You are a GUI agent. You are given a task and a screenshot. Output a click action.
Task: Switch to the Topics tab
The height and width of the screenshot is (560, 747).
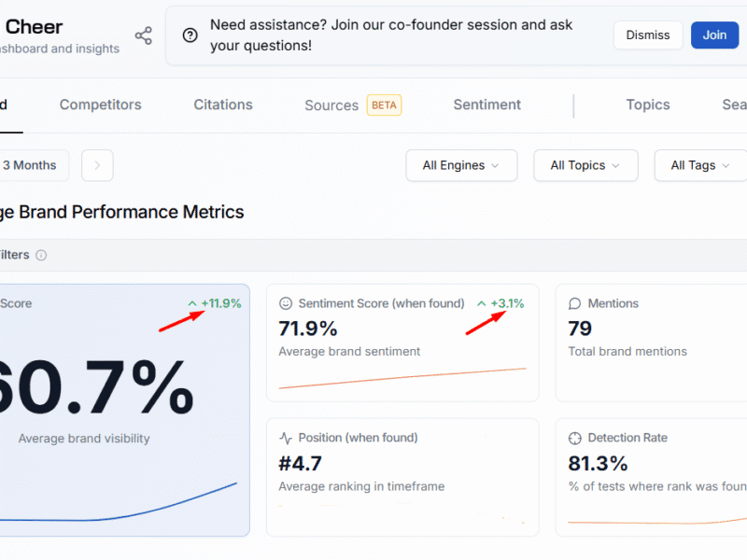[x=647, y=105]
